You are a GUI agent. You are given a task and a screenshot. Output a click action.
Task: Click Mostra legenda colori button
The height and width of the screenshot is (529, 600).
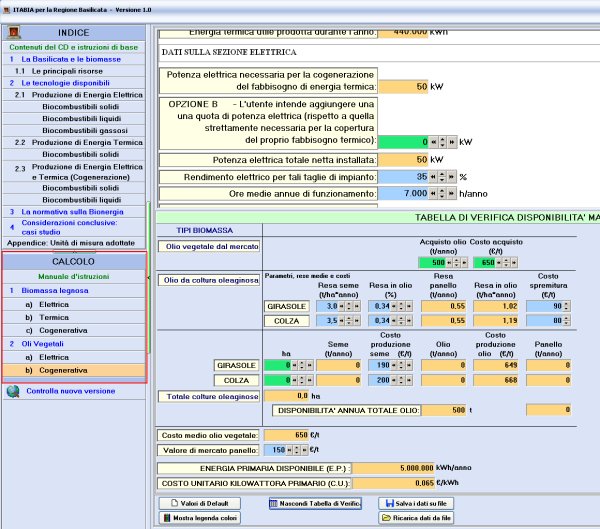coord(200,518)
